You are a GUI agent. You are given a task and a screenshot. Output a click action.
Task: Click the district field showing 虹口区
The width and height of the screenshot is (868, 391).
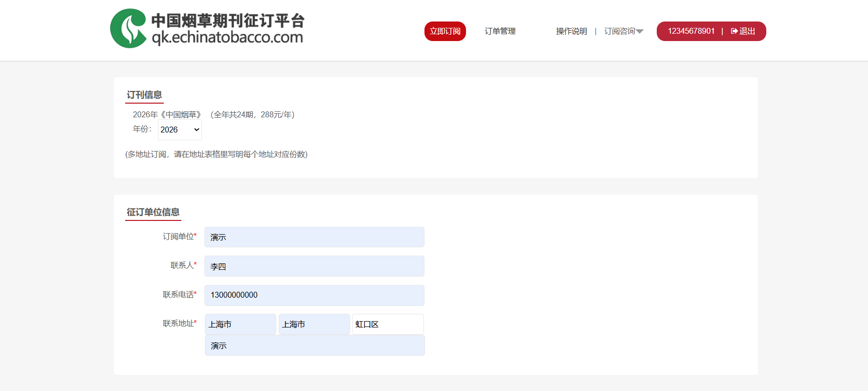pos(387,325)
